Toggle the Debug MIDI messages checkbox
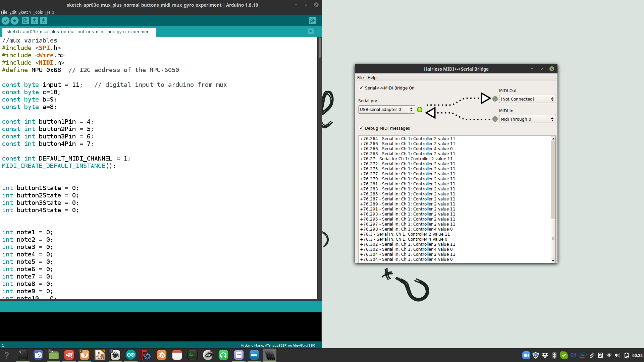Image resolution: width=644 pixels, height=362 pixels. click(x=361, y=128)
